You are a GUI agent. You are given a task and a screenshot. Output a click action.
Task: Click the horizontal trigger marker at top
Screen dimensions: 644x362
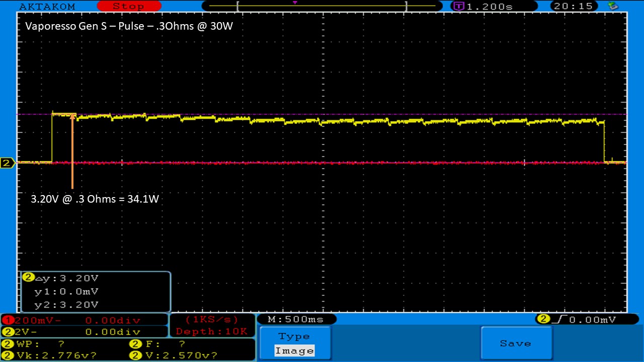click(295, 3)
